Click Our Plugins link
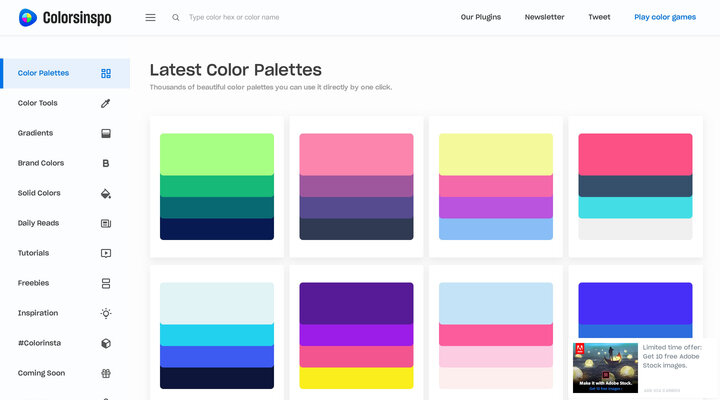 coord(481,17)
